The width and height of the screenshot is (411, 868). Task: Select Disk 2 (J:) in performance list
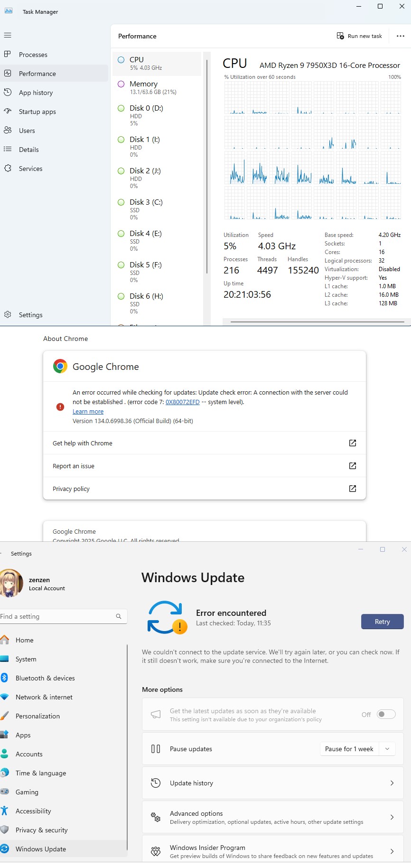157,178
